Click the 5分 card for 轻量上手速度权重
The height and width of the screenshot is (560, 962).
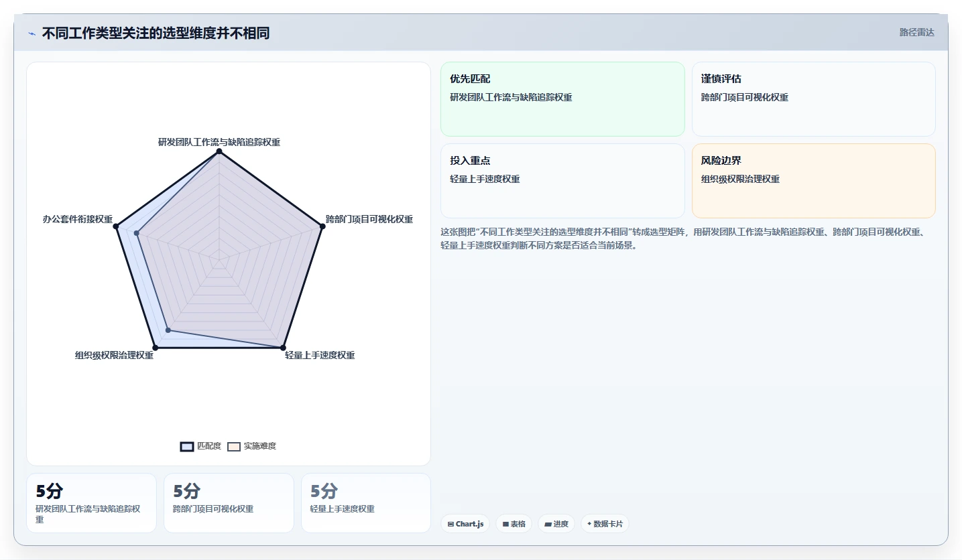click(366, 503)
